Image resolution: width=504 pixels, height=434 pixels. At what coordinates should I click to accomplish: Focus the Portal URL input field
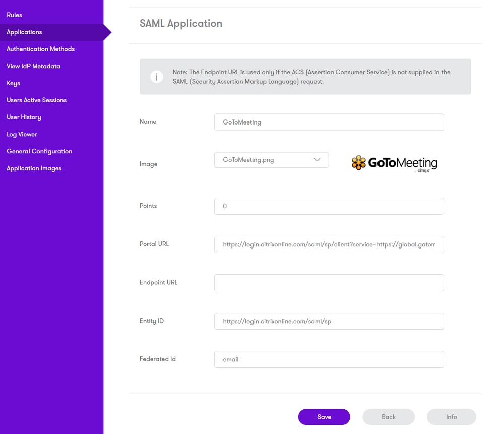[329, 244]
